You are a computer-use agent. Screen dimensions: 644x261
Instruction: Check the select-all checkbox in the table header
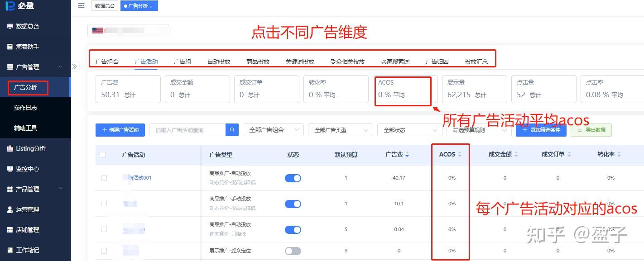tap(103, 154)
